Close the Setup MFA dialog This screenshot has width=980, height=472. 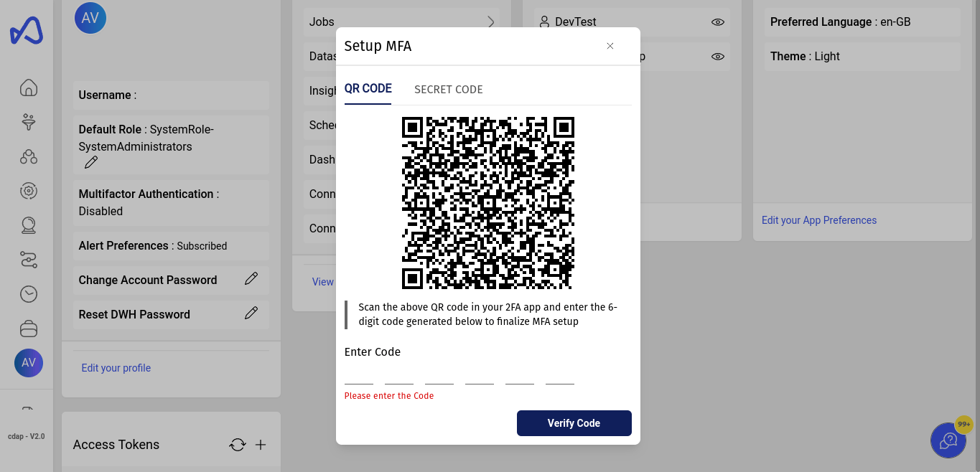tap(610, 46)
